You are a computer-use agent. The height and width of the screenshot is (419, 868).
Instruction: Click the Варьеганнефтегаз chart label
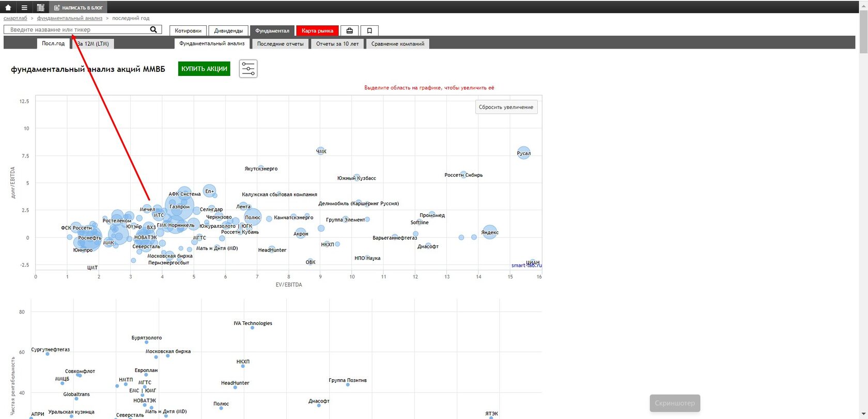[x=395, y=238]
